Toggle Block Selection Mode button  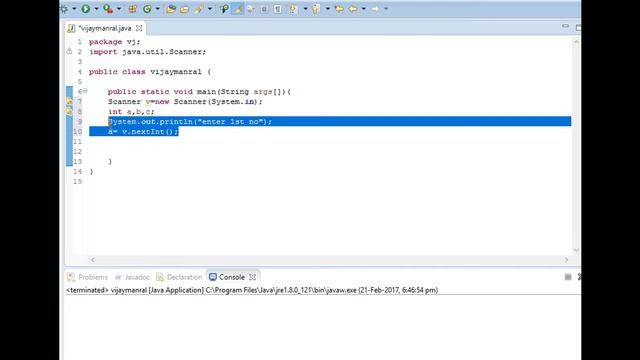point(264,9)
